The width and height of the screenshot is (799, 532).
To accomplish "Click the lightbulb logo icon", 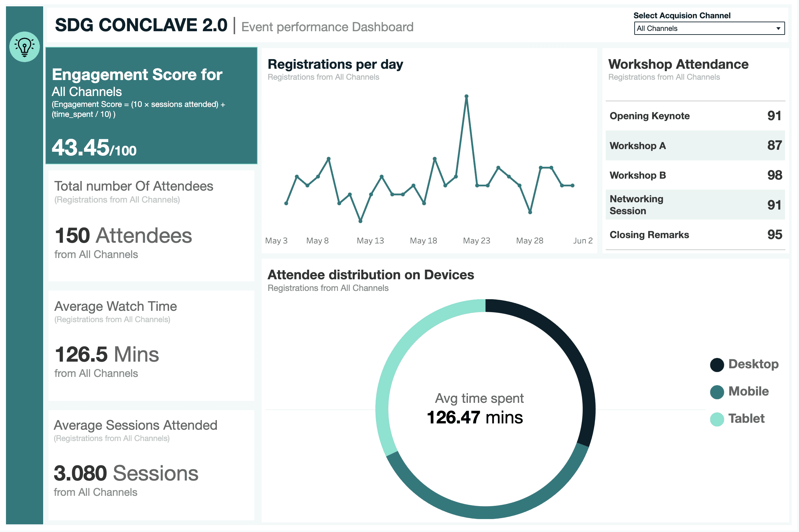I will (25, 47).
